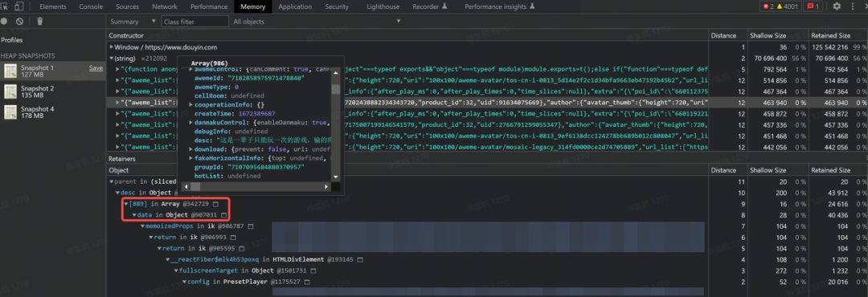The height and width of the screenshot is (297, 868).
Task: Save Snapshot 1 via Save link
Action: pyautogui.click(x=96, y=68)
